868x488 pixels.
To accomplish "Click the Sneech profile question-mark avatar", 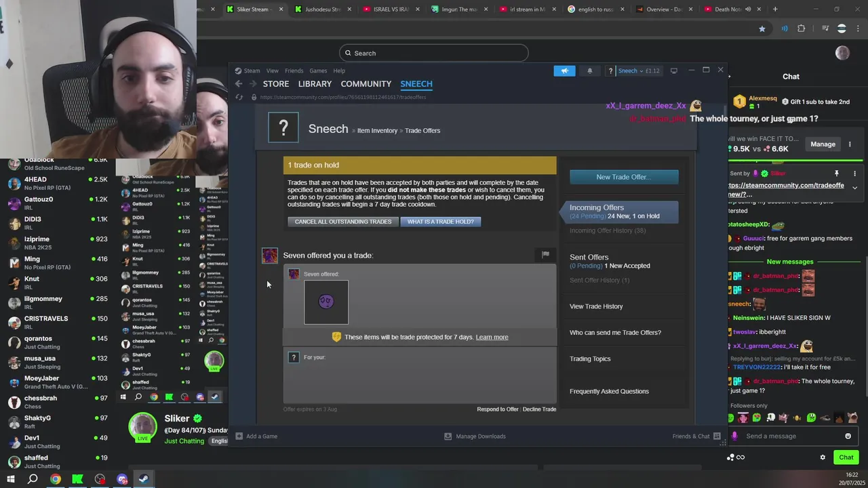I will tap(283, 127).
